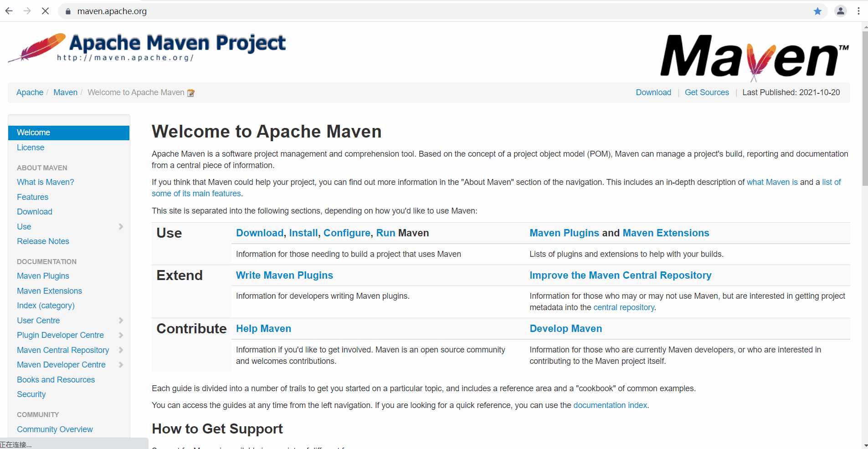Open Books and Resources sidebar item

point(56,380)
